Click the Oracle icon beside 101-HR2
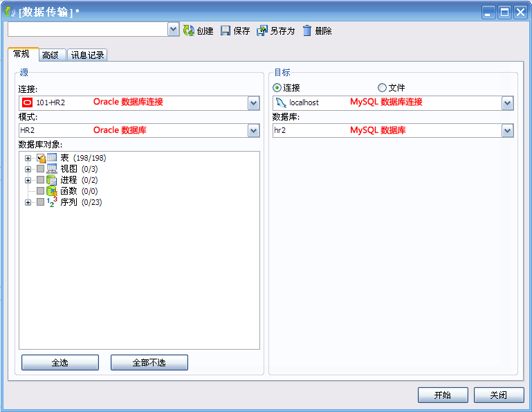 tap(27, 102)
